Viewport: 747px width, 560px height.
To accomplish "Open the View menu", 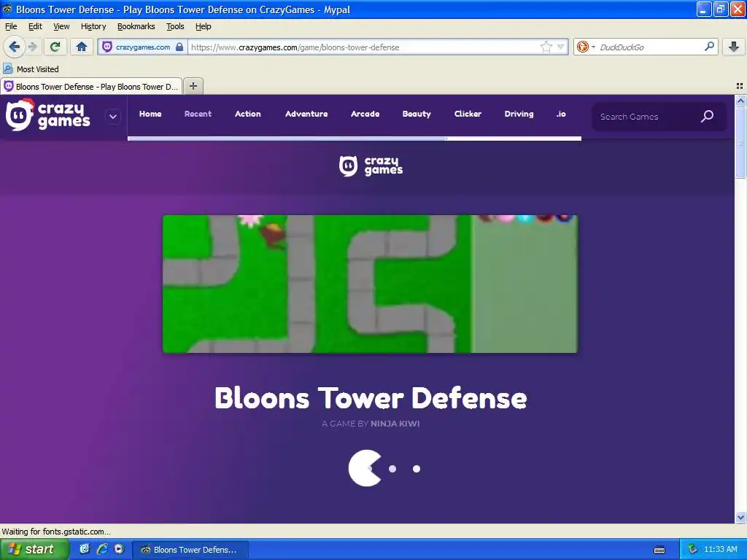I will 61,26.
